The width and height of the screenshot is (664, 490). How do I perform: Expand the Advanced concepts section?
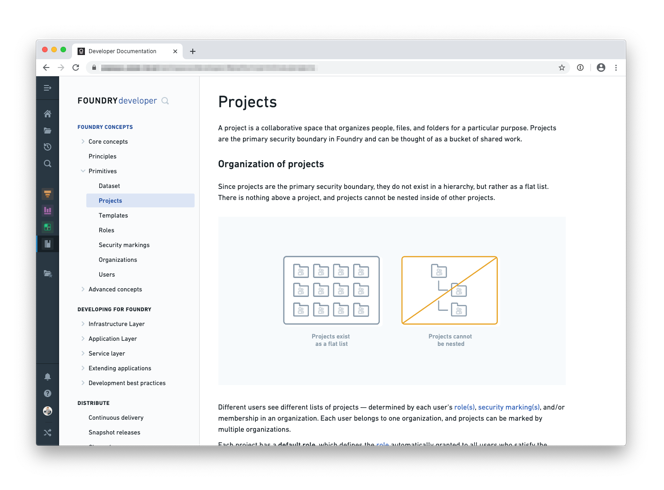pos(83,289)
